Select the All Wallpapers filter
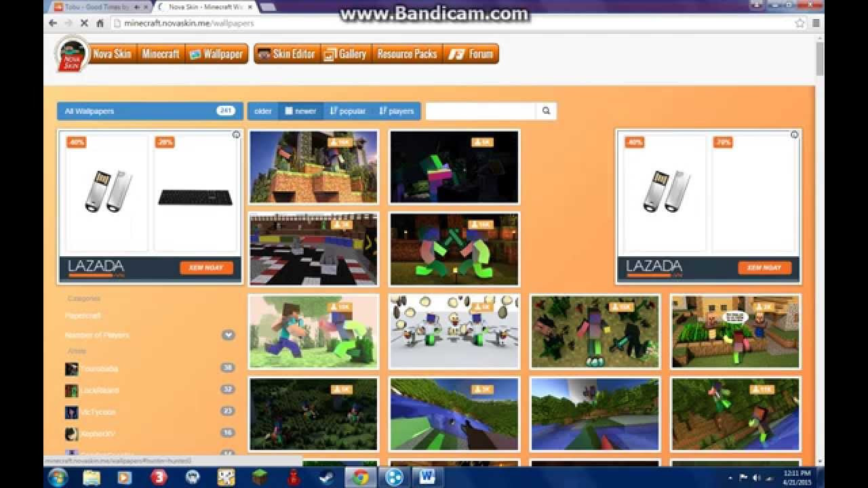Screen dimensions: 868x488 (x=150, y=111)
